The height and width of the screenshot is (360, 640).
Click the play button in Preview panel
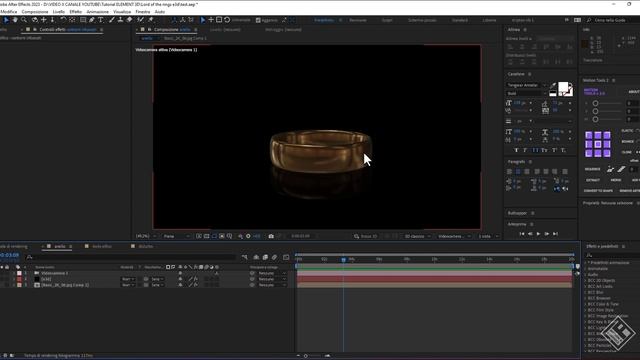[538, 234]
